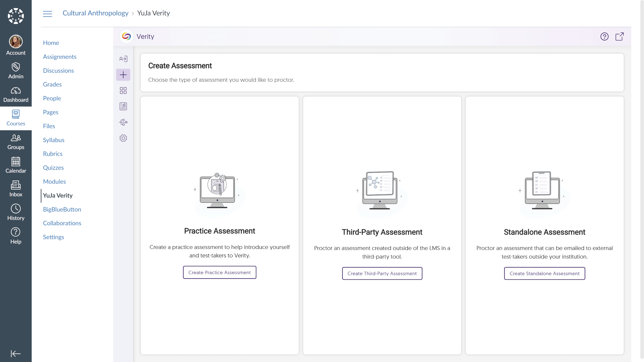Select the plus Create Assessment sidebar icon

(123, 75)
